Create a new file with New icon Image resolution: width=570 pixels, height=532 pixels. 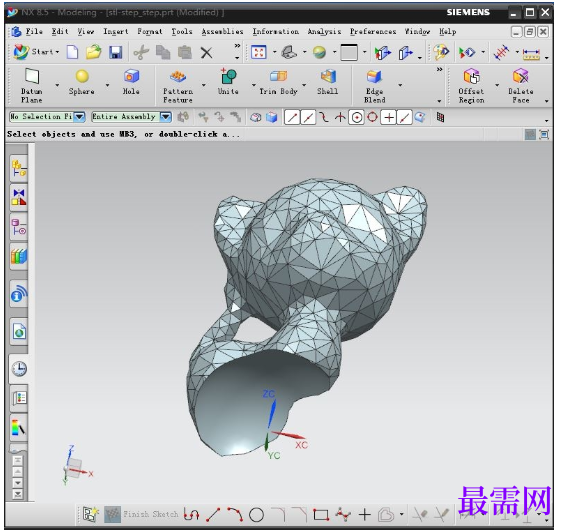tap(73, 52)
